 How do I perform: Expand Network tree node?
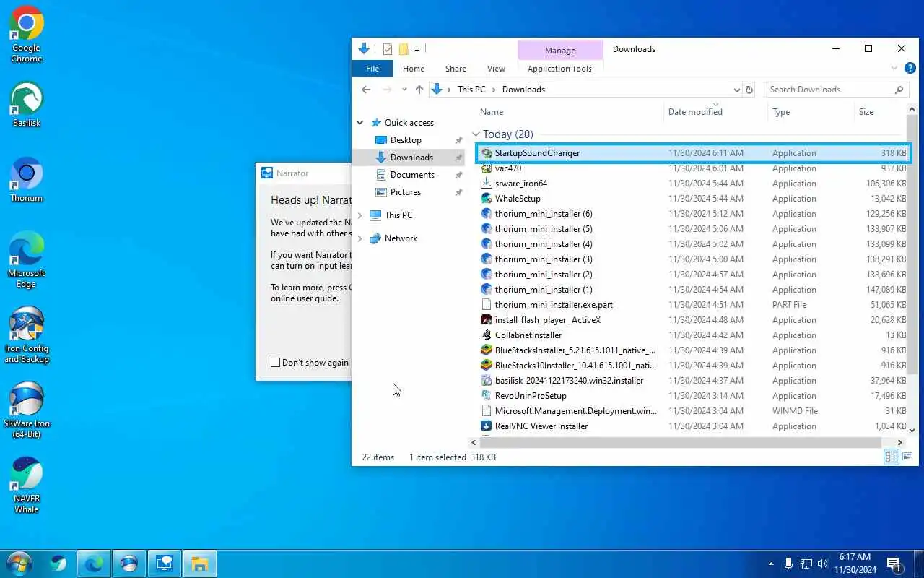click(360, 238)
